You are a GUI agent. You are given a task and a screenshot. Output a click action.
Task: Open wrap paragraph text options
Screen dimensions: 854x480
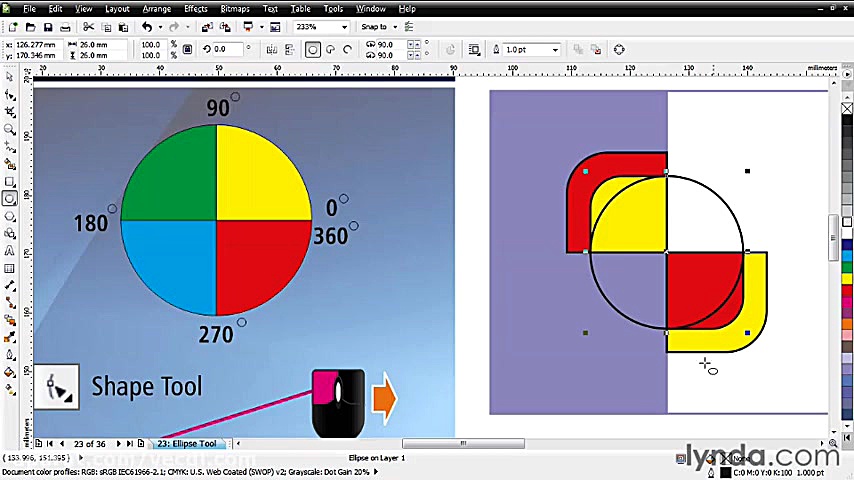pos(474,50)
